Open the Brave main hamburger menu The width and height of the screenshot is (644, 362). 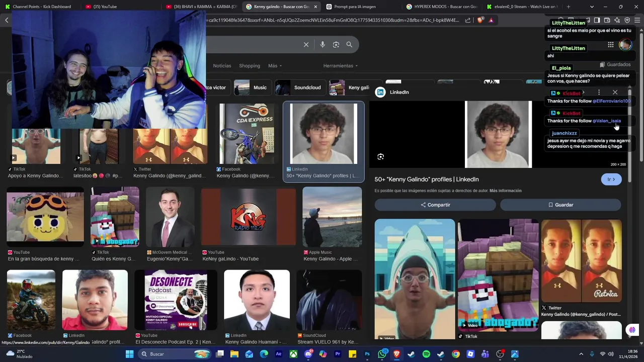point(637,20)
